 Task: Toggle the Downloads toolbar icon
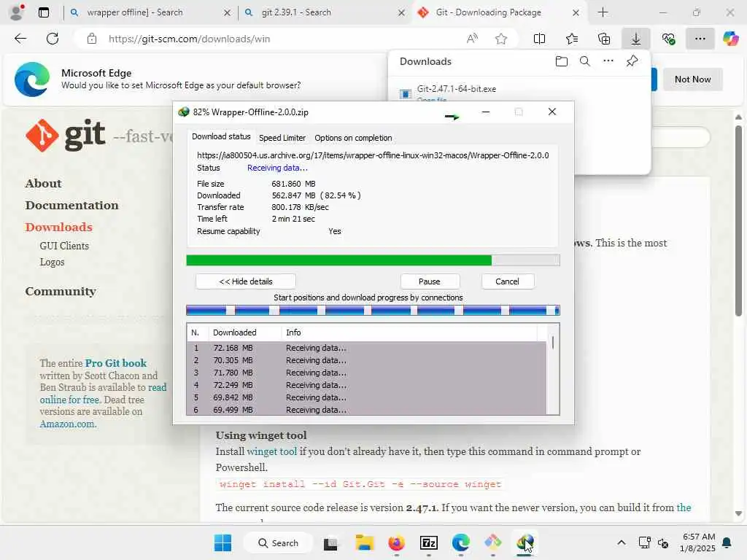pyautogui.click(x=636, y=39)
